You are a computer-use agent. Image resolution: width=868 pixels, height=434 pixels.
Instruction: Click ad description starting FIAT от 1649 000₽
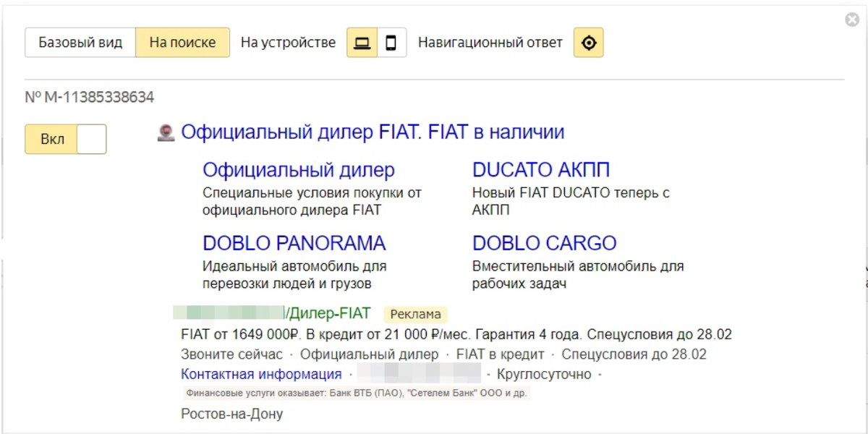tap(456, 335)
